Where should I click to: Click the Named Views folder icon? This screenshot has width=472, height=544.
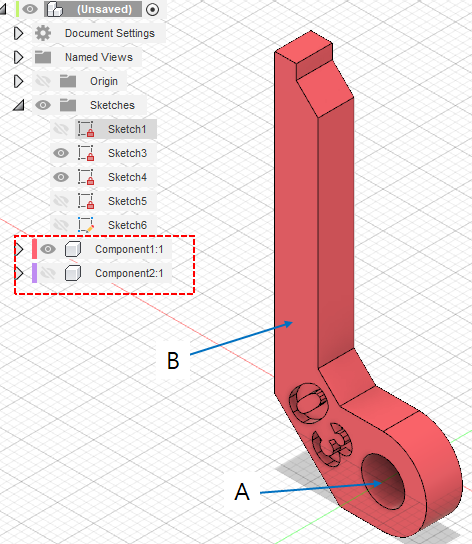click(43, 57)
